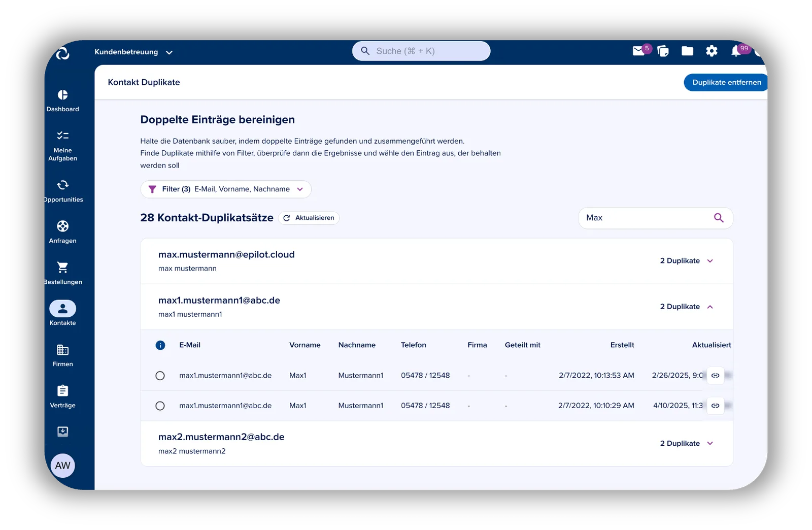812x530 pixels.
Task: Click link icon for 10:10:29 AM row
Action: tap(715, 406)
